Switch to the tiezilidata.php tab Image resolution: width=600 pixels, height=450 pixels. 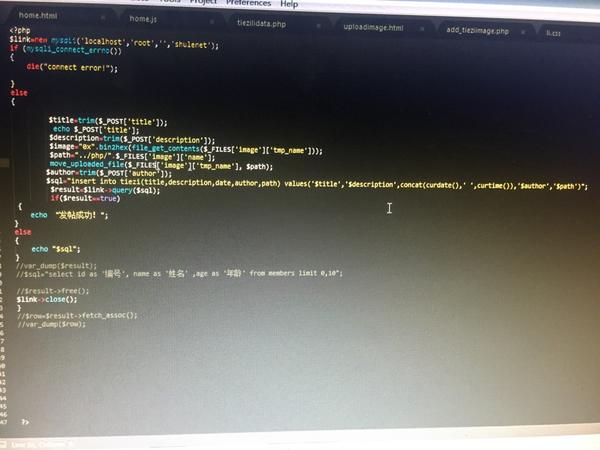tap(261, 23)
